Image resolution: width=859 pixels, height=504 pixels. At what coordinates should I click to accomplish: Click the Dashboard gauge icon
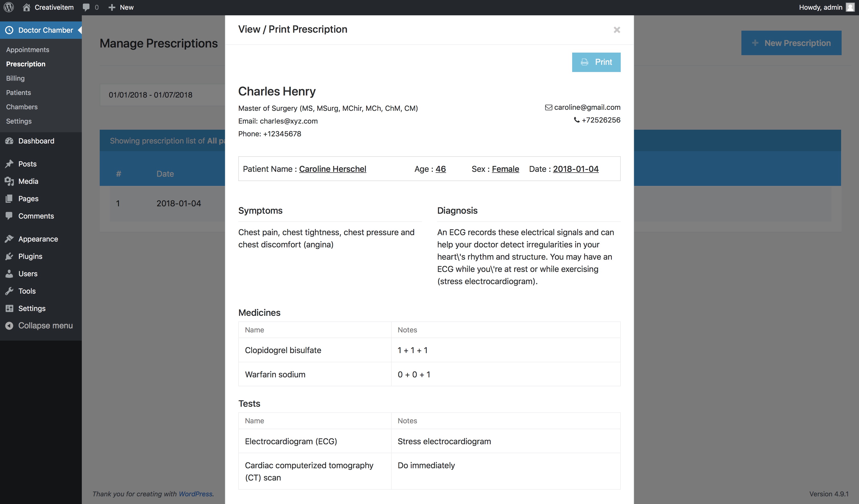9,141
